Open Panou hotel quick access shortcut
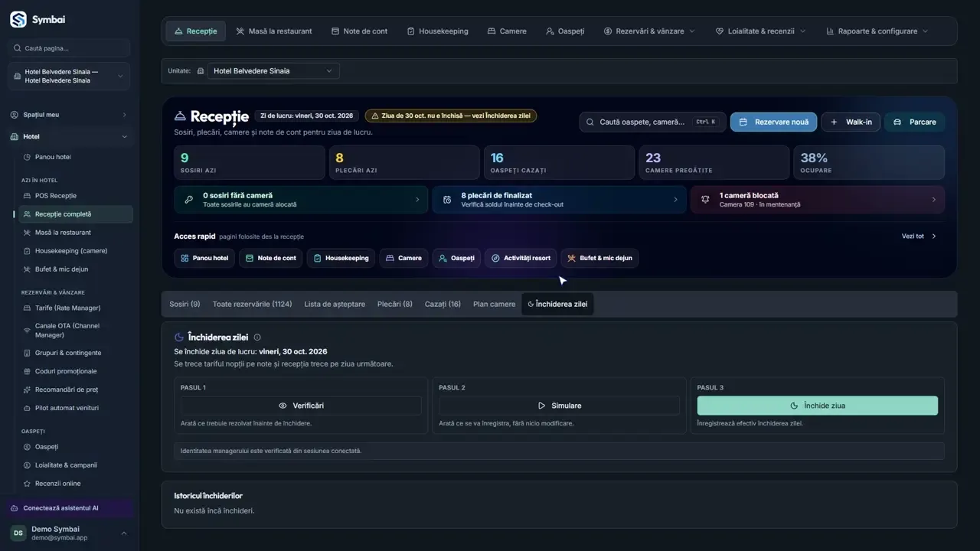The image size is (980, 551). click(204, 258)
